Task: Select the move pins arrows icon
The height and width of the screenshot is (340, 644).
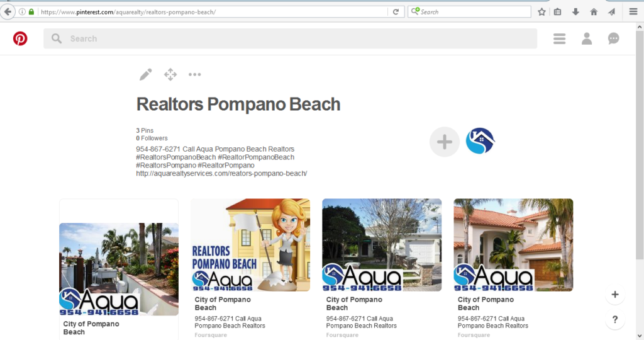Action: (170, 75)
